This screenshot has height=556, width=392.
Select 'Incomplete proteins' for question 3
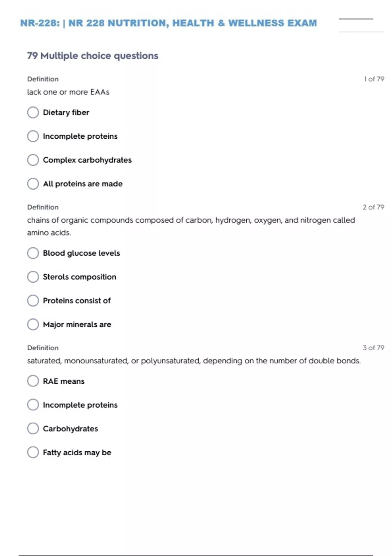(33, 405)
